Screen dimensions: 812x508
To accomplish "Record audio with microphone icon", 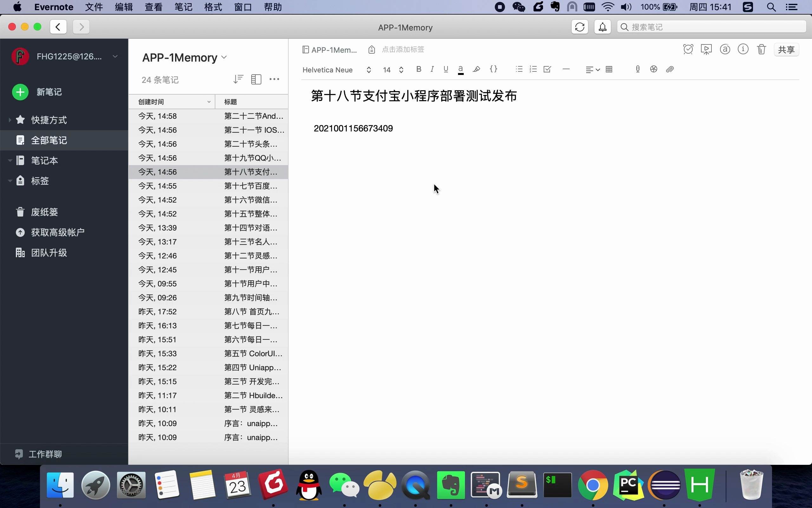I will (x=638, y=69).
